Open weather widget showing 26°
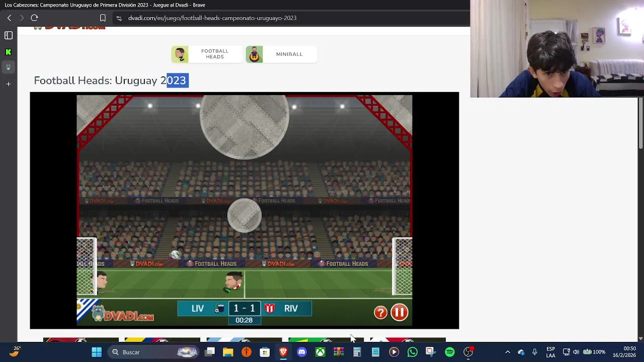The width and height of the screenshot is (644, 362). tap(14, 351)
